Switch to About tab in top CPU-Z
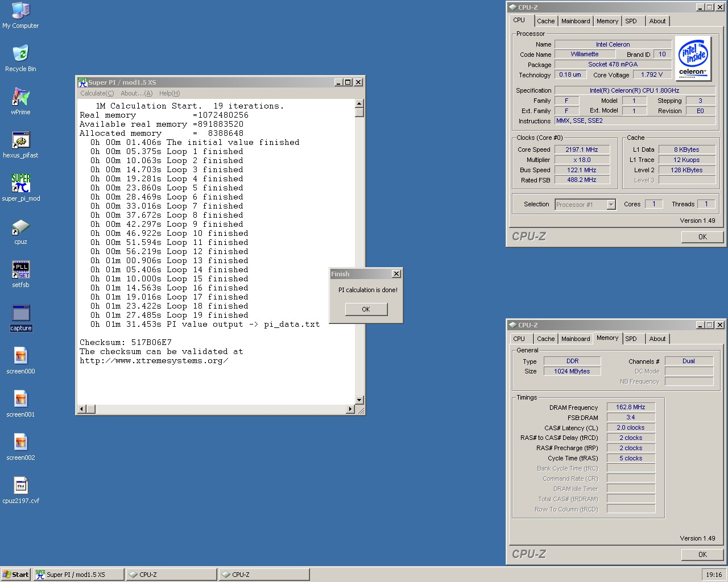 pyautogui.click(x=657, y=21)
